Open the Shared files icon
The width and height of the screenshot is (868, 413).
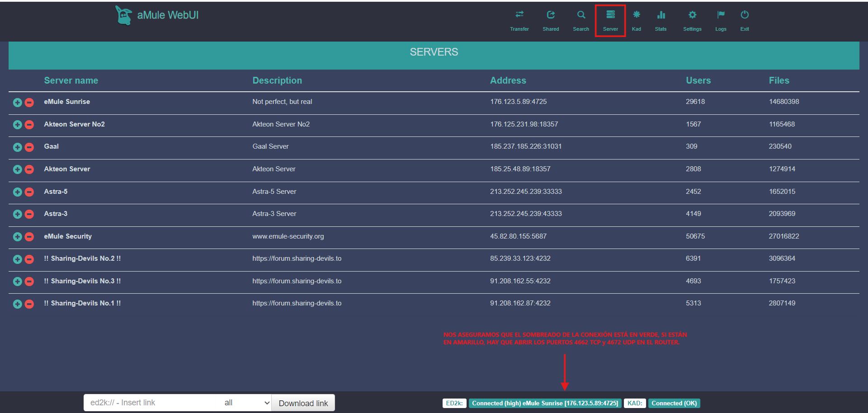[x=551, y=15]
